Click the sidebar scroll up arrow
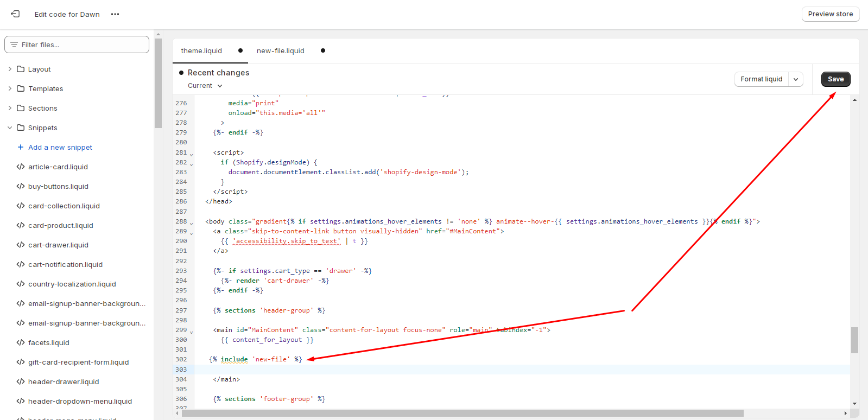868x420 pixels. click(x=158, y=34)
